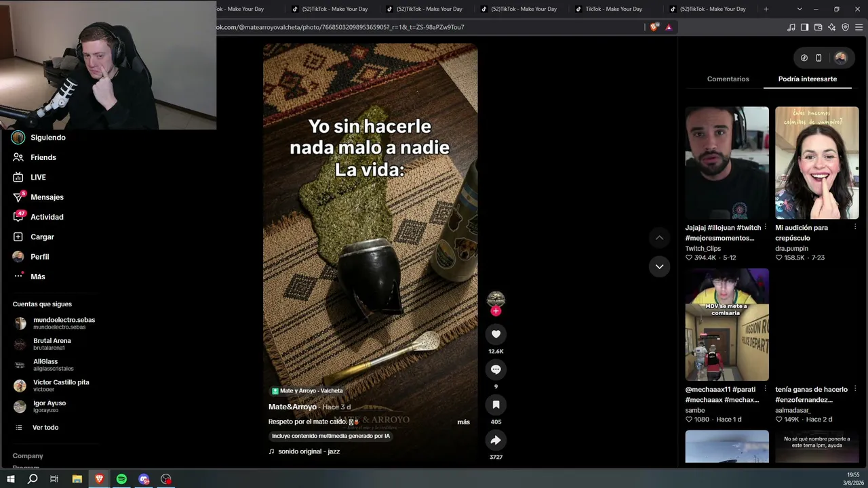This screenshot has height=488, width=868.
Task: Select the "Podría interesarte" tab
Action: tap(807, 79)
